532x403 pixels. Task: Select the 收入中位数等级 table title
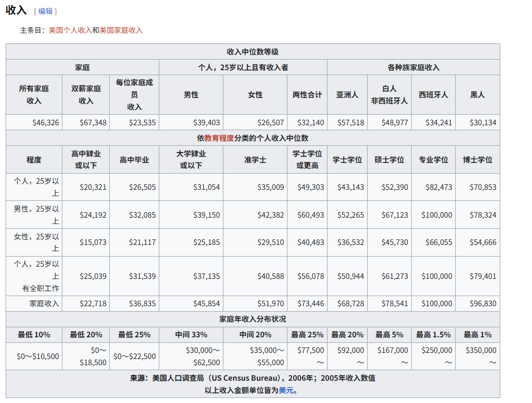click(x=253, y=52)
